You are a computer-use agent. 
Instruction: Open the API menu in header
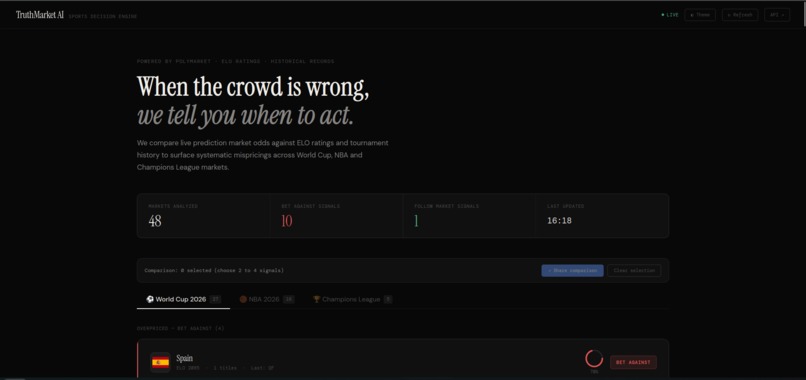point(777,15)
